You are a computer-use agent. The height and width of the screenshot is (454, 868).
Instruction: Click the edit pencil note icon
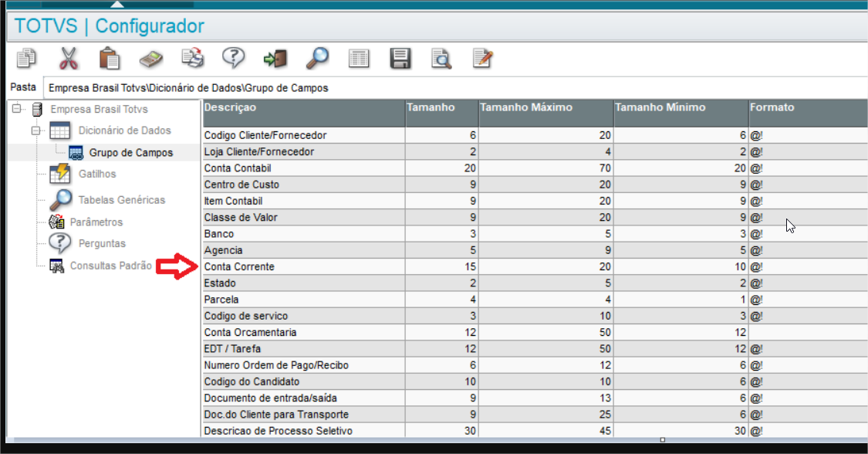483,58
